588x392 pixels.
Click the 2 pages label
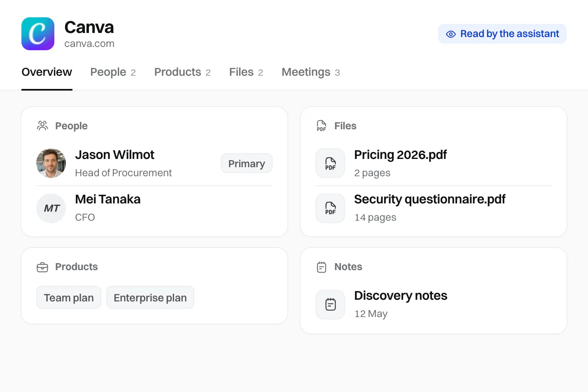[372, 173]
